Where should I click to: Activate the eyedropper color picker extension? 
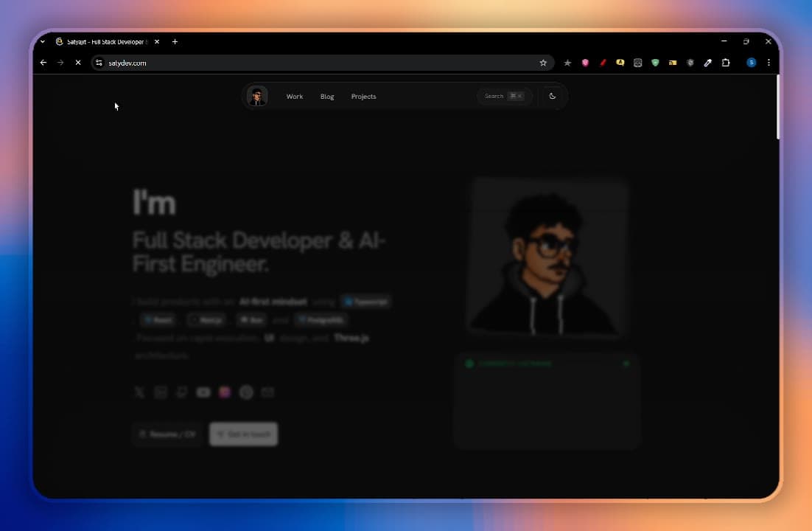(708, 63)
